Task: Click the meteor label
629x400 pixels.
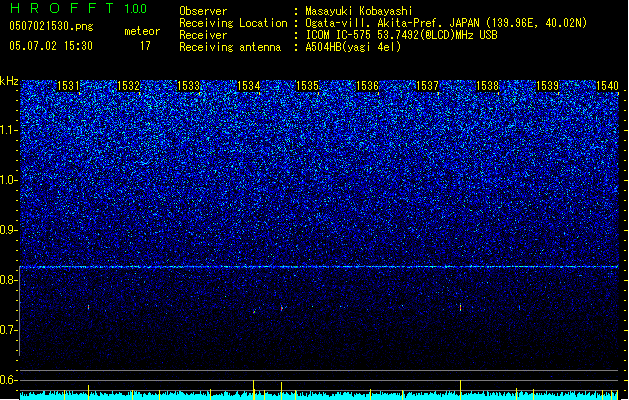Action: point(142,31)
